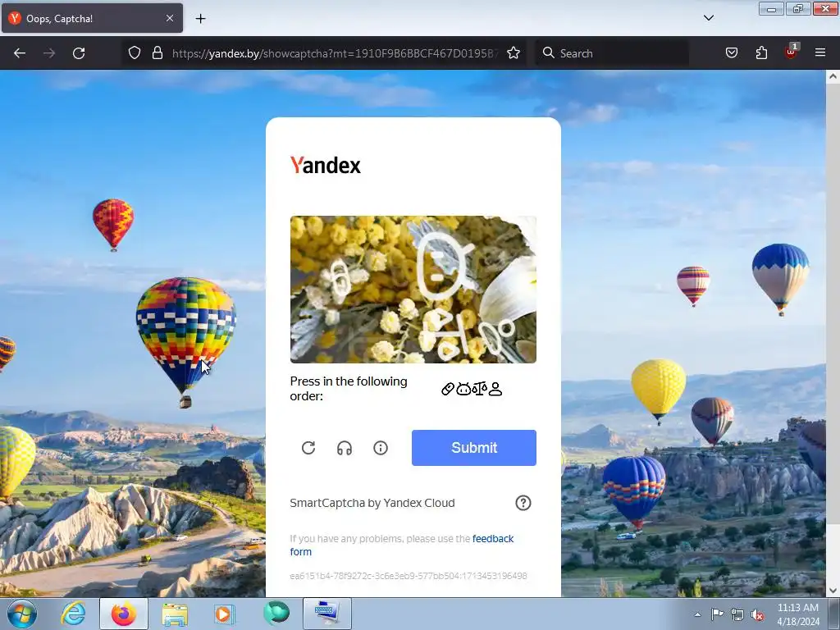The height and width of the screenshot is (630, 840).
Task: Click the muted volume tray icon
Action: pos(757,614)
